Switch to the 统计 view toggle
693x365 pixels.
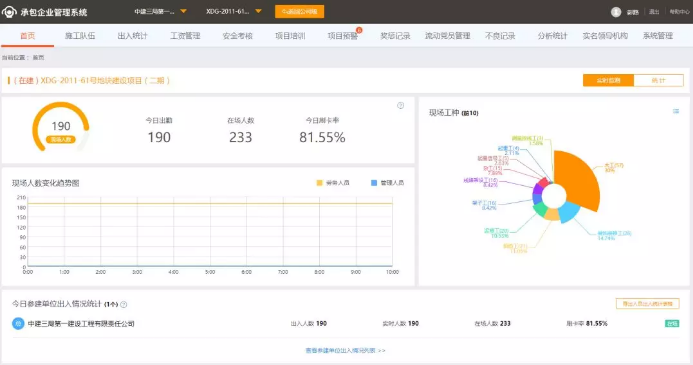click(x=659, y=80)
